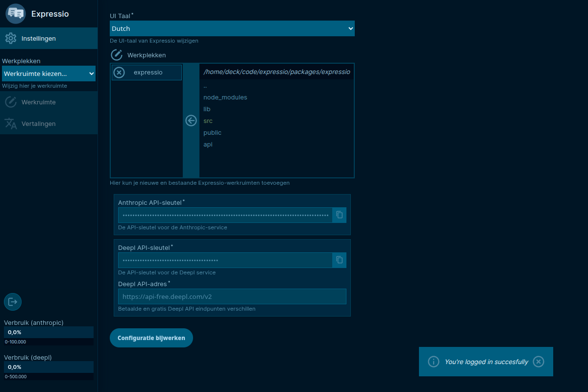Click the notification info icon
588x392 pixels.
coord(434,362)
